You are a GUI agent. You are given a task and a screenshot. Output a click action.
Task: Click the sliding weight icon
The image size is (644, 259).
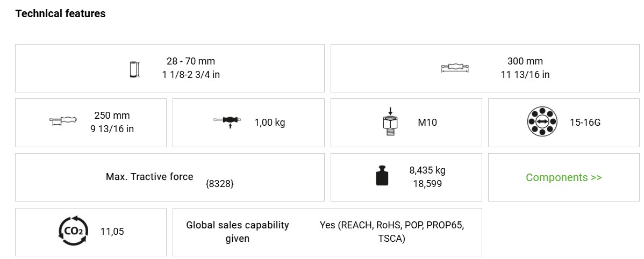[229, 122]
